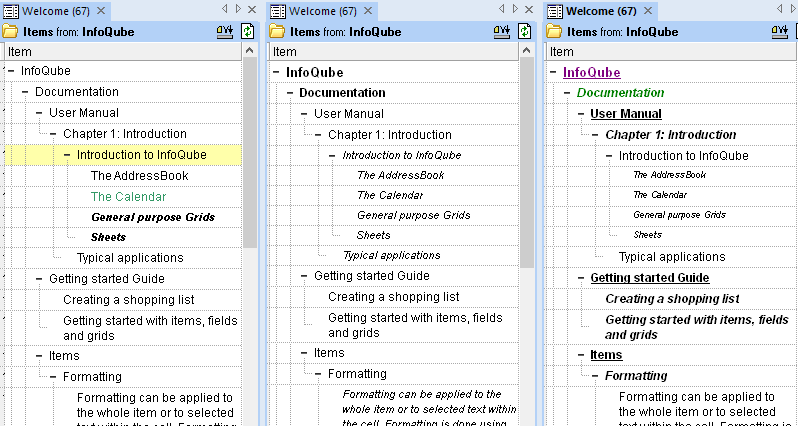Image resolution: width=798 pixels, height=426 pixels.
Task: Click the left panel's scrollbar up arrow
Action: pyautogui.click(x=249, y=50)
